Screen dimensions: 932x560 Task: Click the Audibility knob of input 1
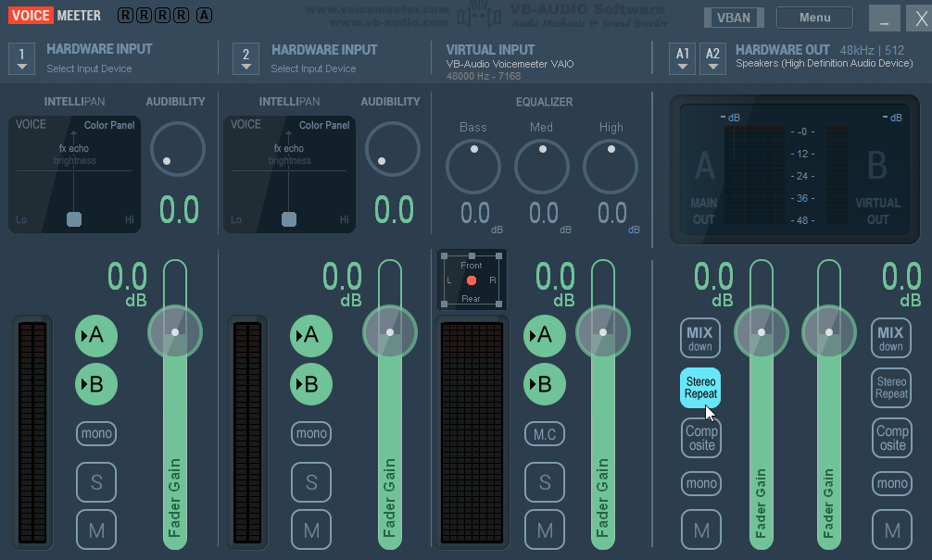[x=178, y=149]
